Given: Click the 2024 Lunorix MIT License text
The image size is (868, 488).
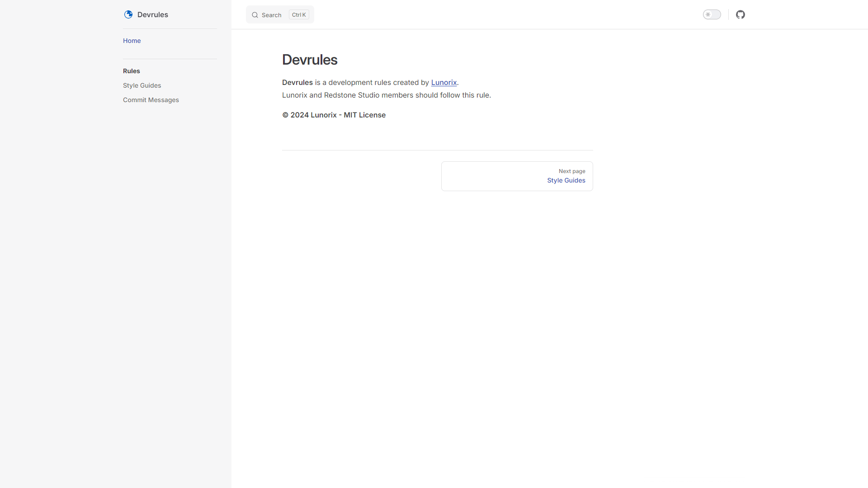Looking at the screenshot, I should (334, 115).
